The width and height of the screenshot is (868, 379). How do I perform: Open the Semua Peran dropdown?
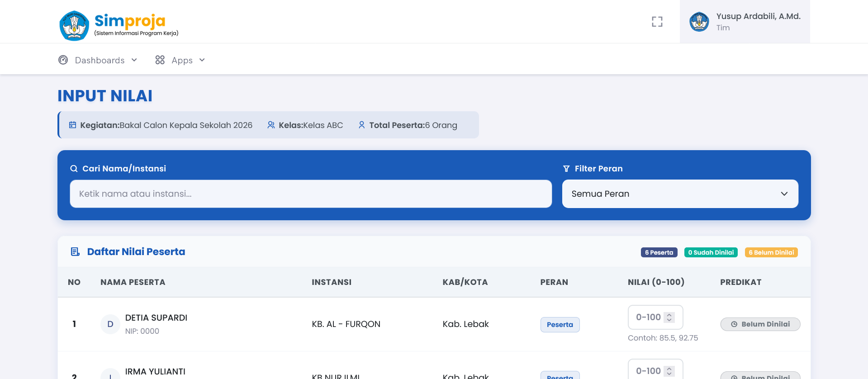tap(680, 194)
